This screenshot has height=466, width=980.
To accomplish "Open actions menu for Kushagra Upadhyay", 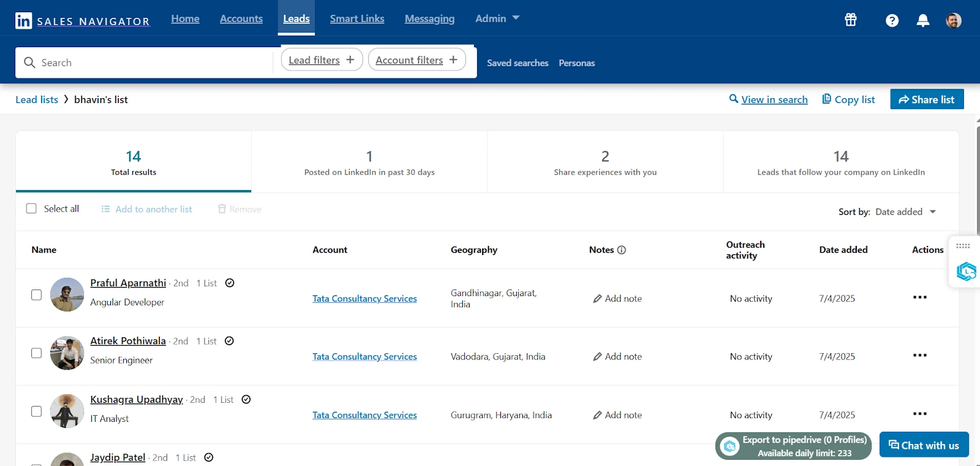I will (x=919, y=414).
